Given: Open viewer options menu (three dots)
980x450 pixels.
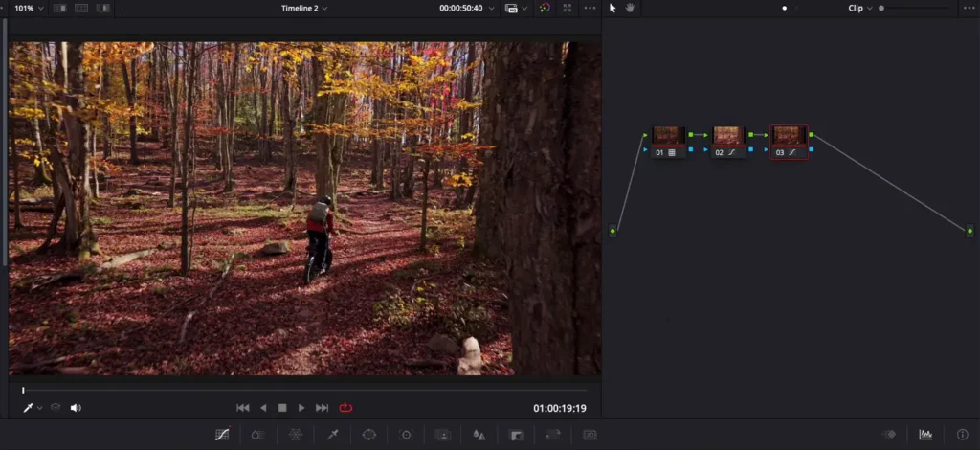Looking at the screenshot, I should 590,8.
